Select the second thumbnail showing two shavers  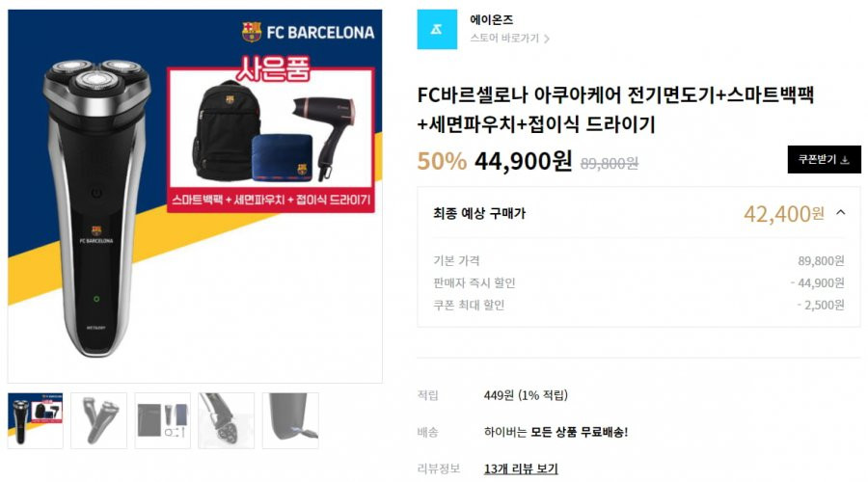99,420
